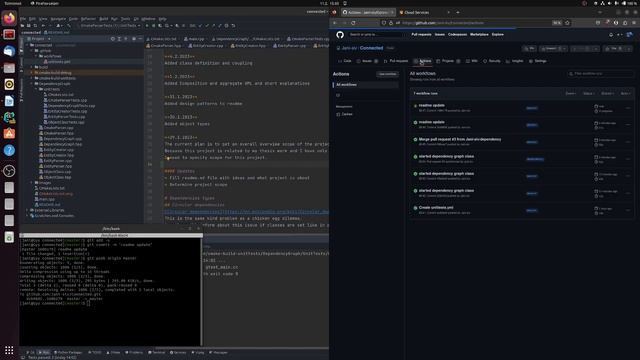Open Pull requests in GitHub header

pyautogui.click(x=421, y=35)
